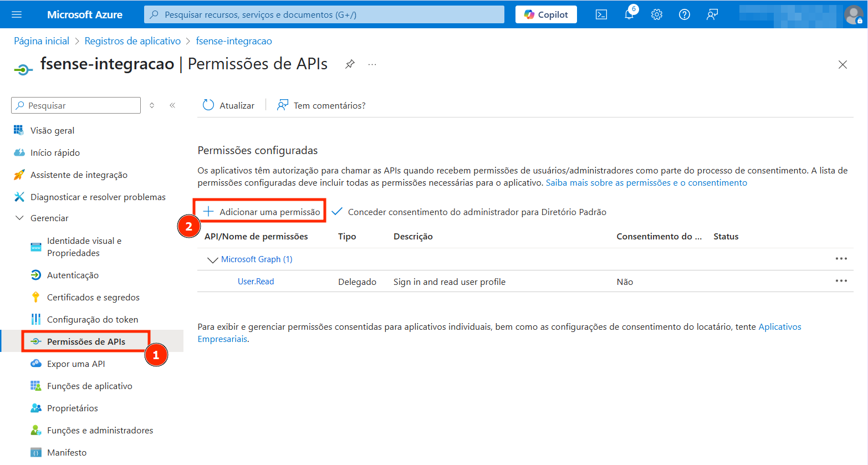Open Proprietários in sidebar
The width and height of the screenshot is (868, 465).
(x=72, y=408)
